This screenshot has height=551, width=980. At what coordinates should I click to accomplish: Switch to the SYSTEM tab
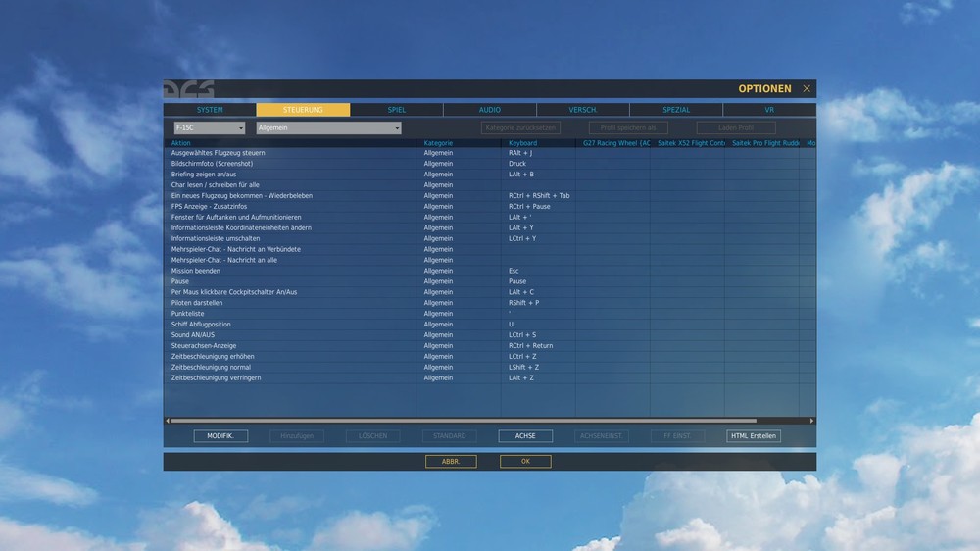[210, 110]
